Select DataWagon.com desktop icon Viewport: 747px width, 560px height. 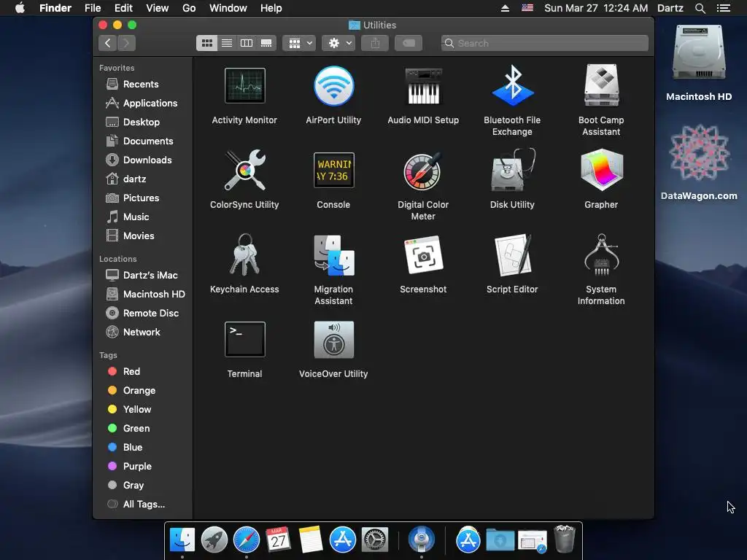click(698, 152)
